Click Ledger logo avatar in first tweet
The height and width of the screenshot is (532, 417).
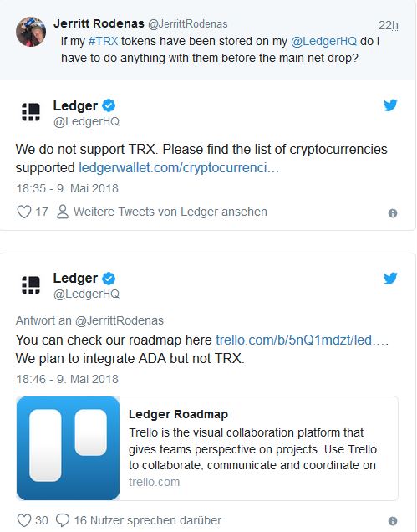31,112
